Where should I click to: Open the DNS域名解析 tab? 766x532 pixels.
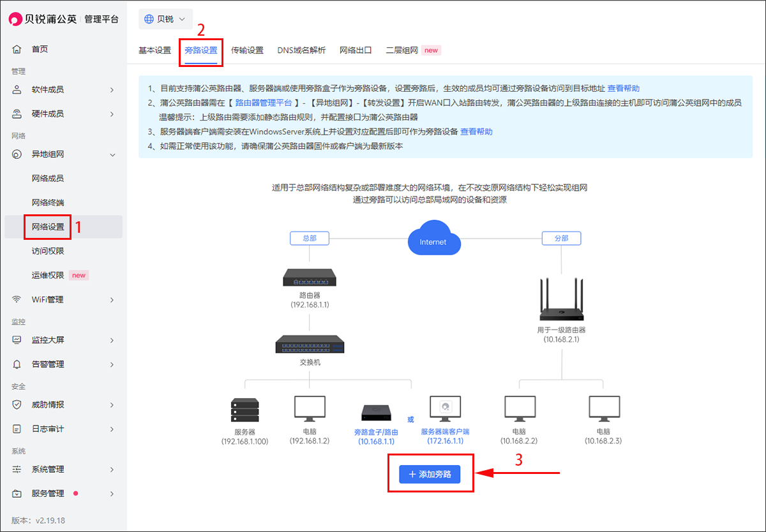301,50
